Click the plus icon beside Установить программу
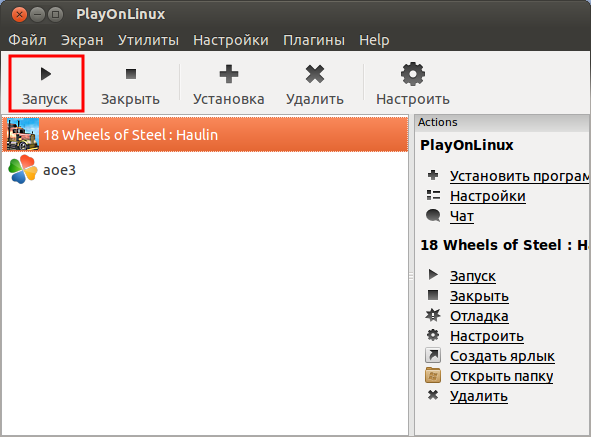 (x=433, y=175)
